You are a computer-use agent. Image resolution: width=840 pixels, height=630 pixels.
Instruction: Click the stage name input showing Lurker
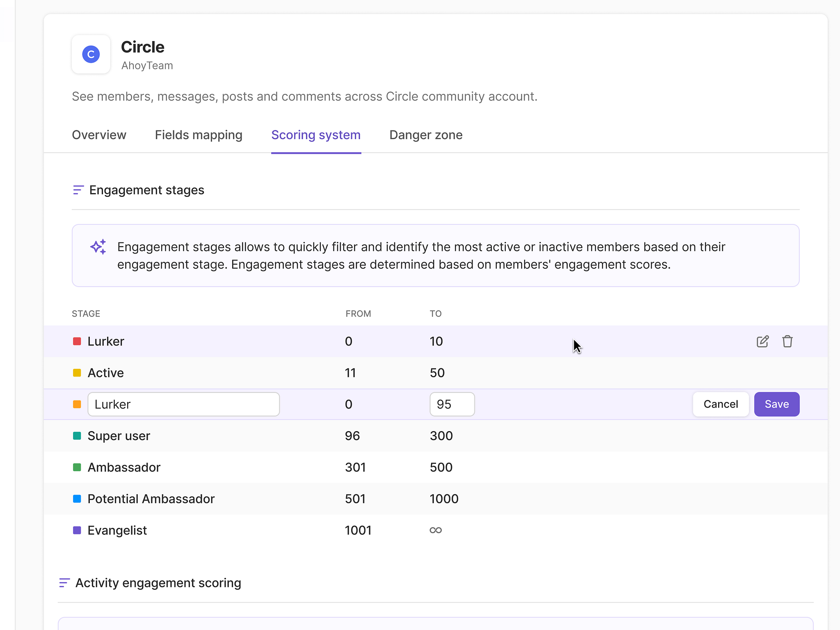tap(183, 404)
